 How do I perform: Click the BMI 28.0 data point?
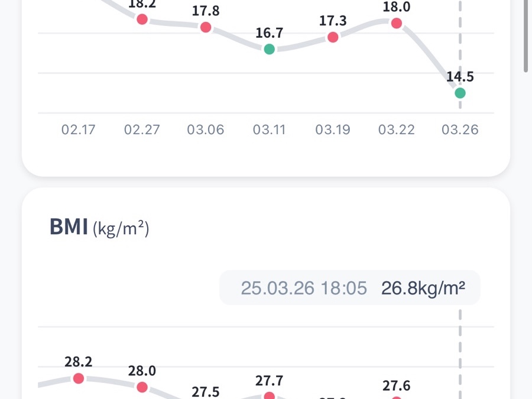(x=142, y=387)
